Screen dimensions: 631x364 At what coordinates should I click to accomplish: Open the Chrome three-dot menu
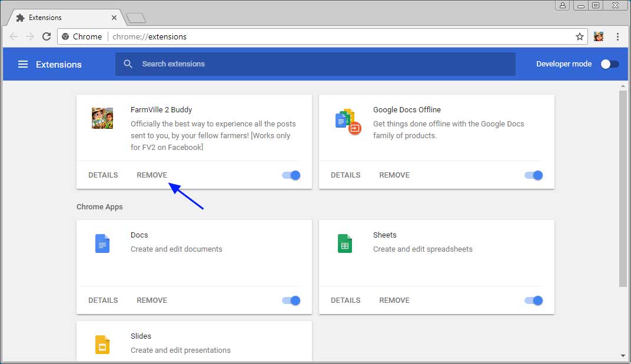(x=617, y=36)
